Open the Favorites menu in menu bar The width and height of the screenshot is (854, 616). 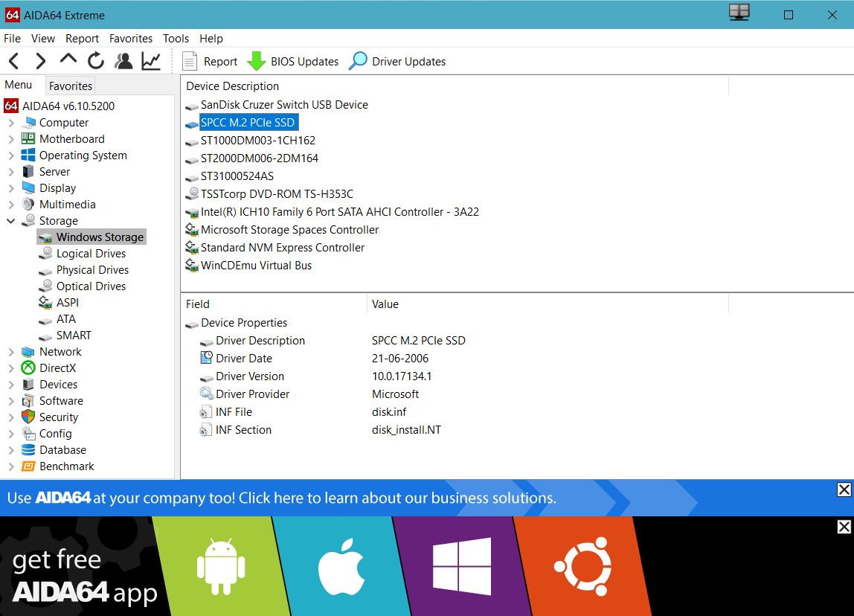pyautogui.click(x=131, y=39)
